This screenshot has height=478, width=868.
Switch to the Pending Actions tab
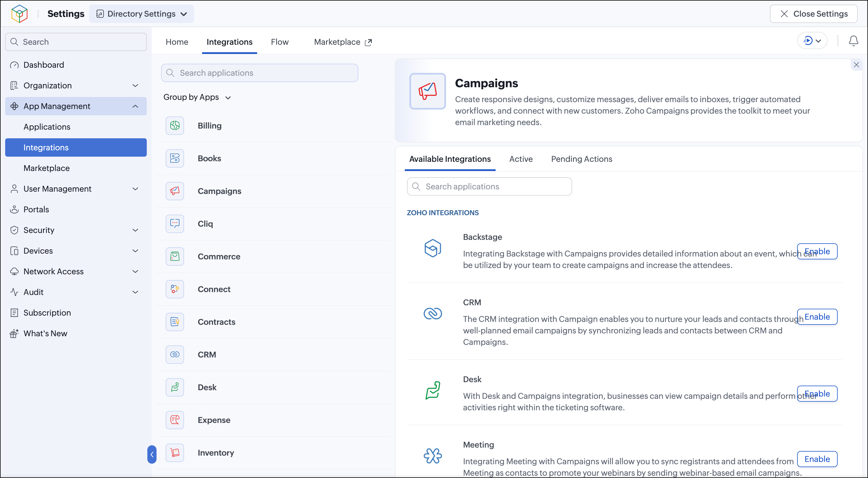(582, 159)
